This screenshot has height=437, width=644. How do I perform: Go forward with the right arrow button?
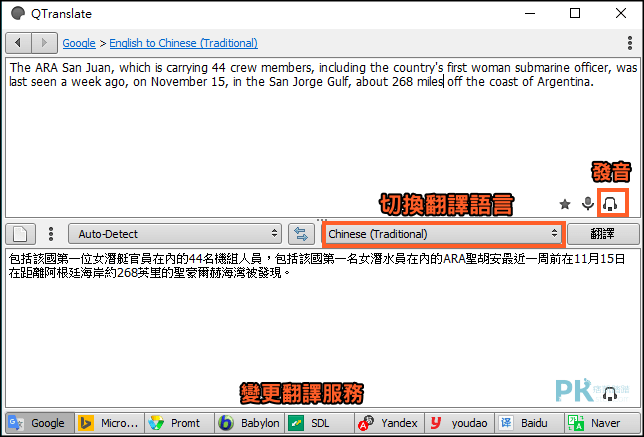click(x=44, y=43)
